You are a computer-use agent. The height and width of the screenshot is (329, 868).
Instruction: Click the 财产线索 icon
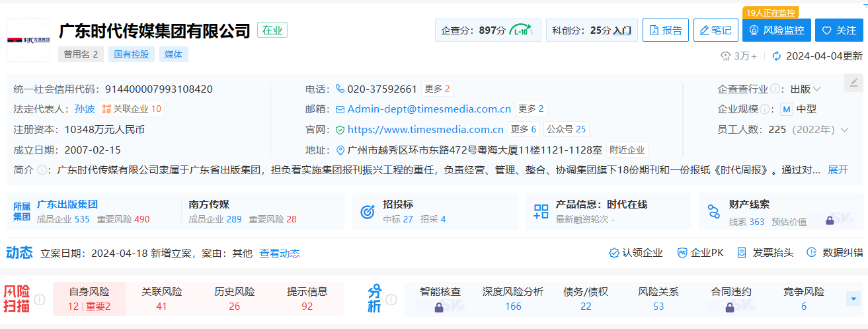tap(714, 212)
